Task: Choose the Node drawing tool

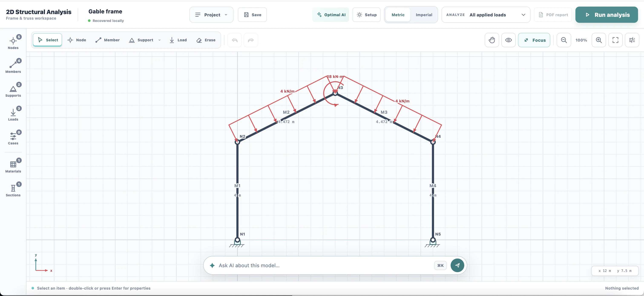Action: click(x=77, y=40)
